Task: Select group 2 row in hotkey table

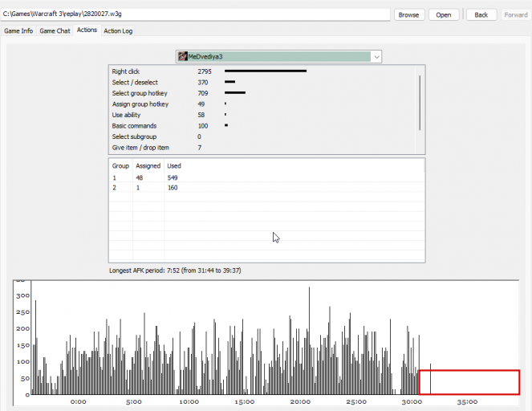Action: (x=266, y=188)
